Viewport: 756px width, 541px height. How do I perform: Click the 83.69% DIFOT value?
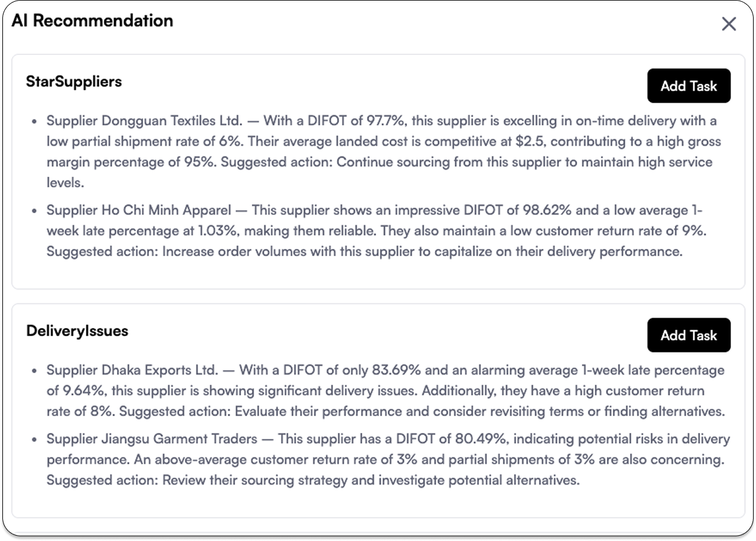tap(394, 370)
